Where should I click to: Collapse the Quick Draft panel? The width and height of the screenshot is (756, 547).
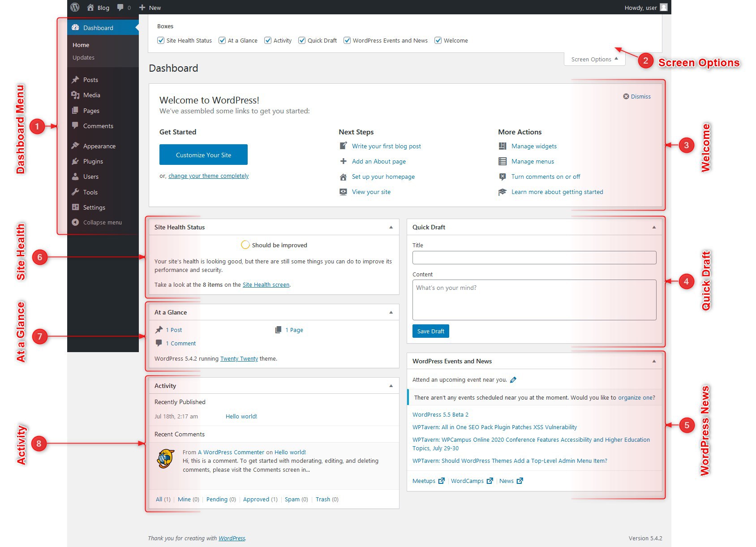653,227
